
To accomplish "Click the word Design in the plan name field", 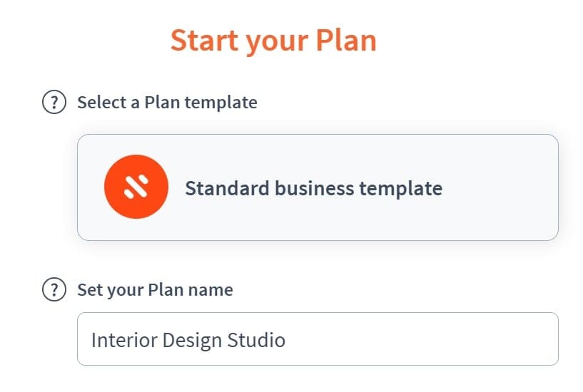I will tap(192, 341).
